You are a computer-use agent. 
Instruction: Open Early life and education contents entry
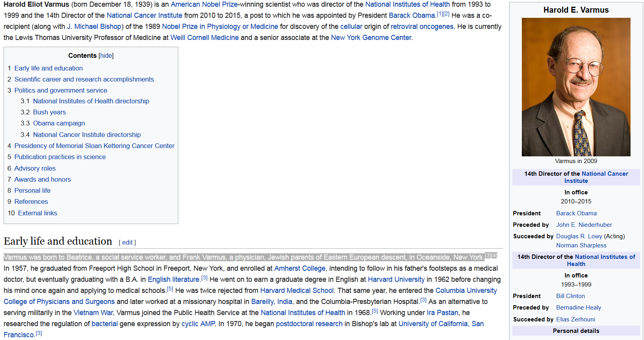tap(49, 68)
